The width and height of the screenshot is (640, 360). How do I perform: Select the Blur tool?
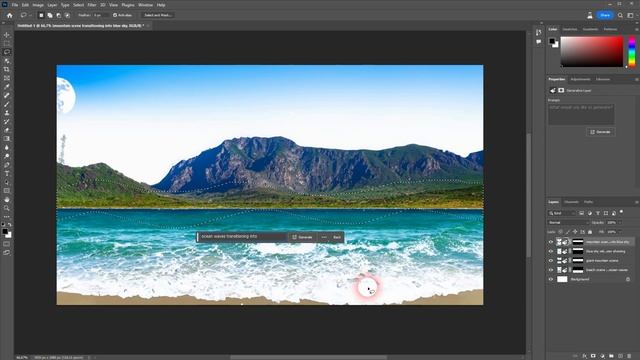[7, 147]
